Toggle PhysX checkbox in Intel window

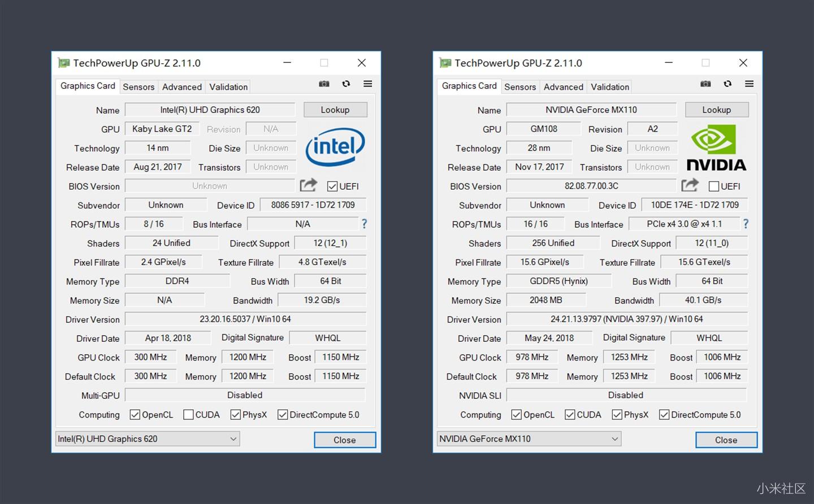[236, 415]
